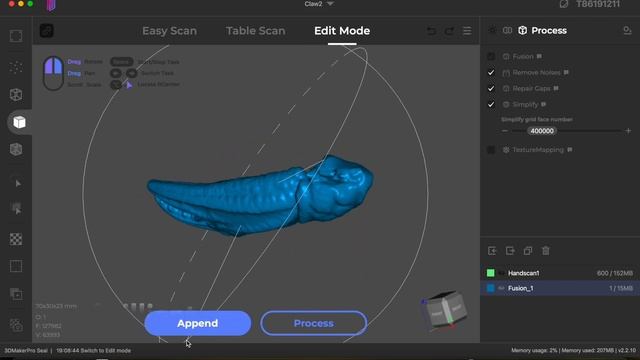This screenshot has width=640, height=360.
Task: Click the screenshot camera icon in sidebar
Action: (x=16, y=325)
